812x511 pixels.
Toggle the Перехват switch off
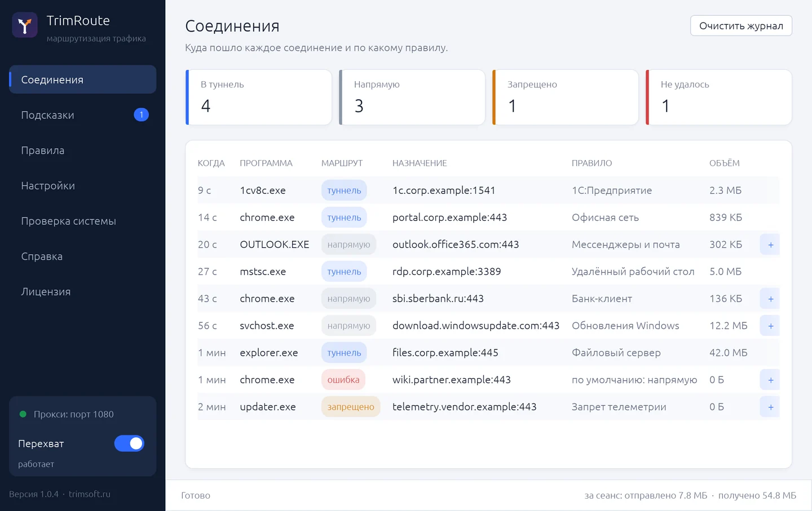coord(129,443)
